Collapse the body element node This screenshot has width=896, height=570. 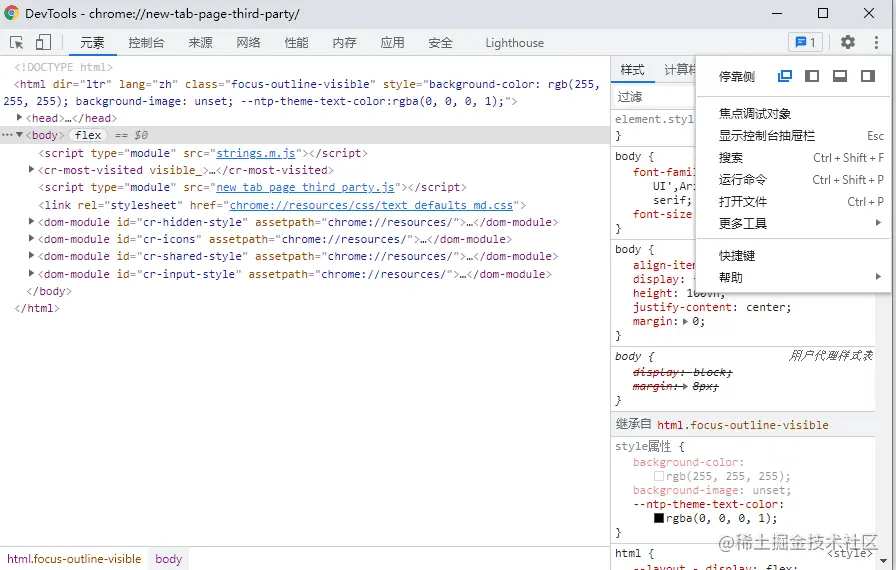pyautogui.click(x=19, y=135)
